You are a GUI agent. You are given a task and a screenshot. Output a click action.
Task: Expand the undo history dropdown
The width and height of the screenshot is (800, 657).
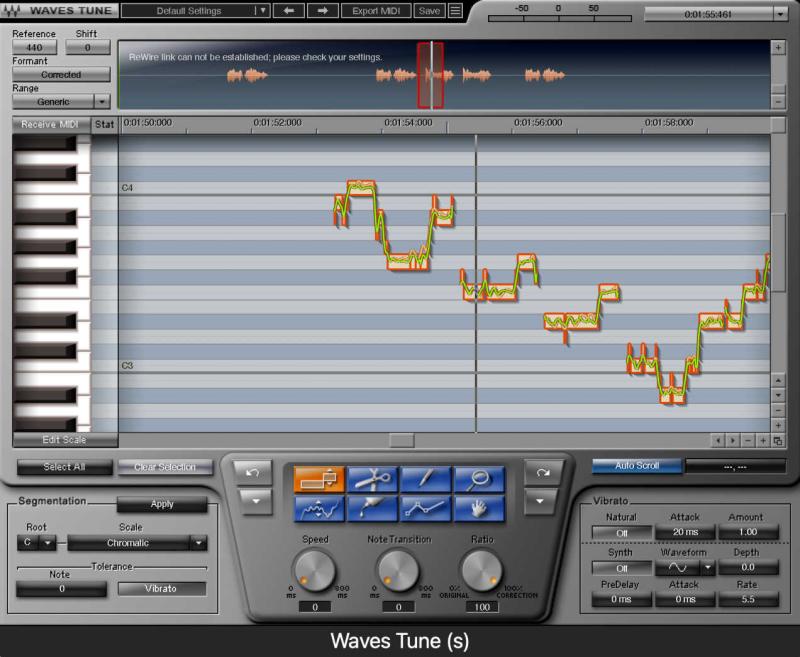pyautogui.click(x=256, y=501)
